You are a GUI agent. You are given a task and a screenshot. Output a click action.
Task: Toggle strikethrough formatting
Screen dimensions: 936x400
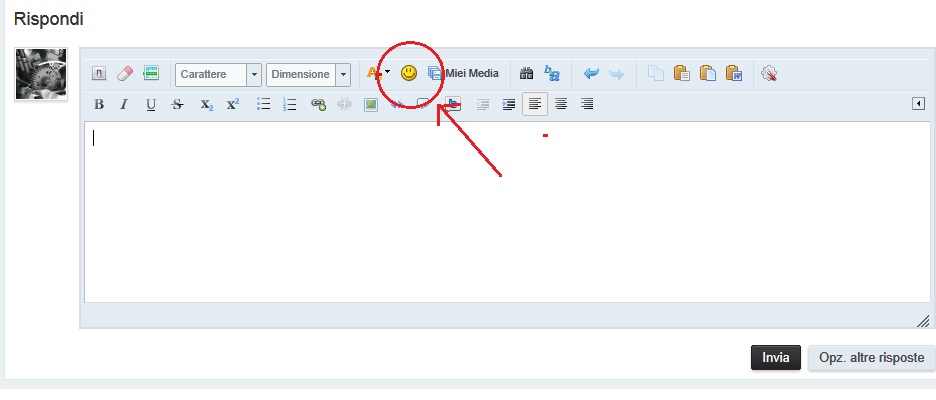coord(177,104)
